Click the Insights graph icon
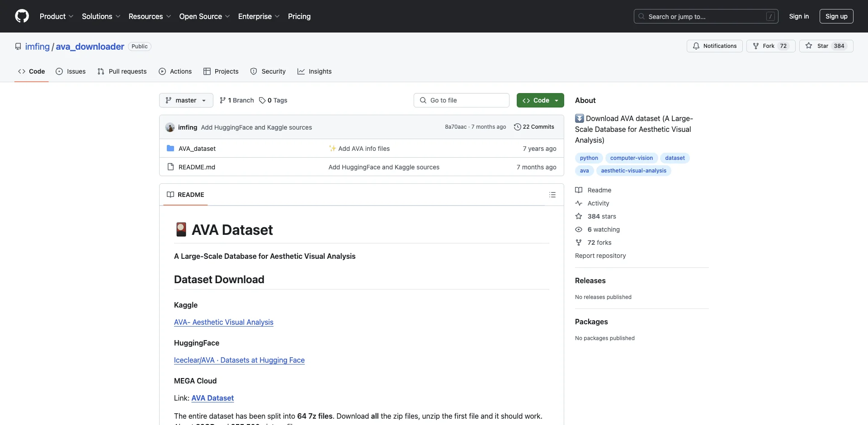This screenshot has height=425, width=868. (x=301, y=71)
